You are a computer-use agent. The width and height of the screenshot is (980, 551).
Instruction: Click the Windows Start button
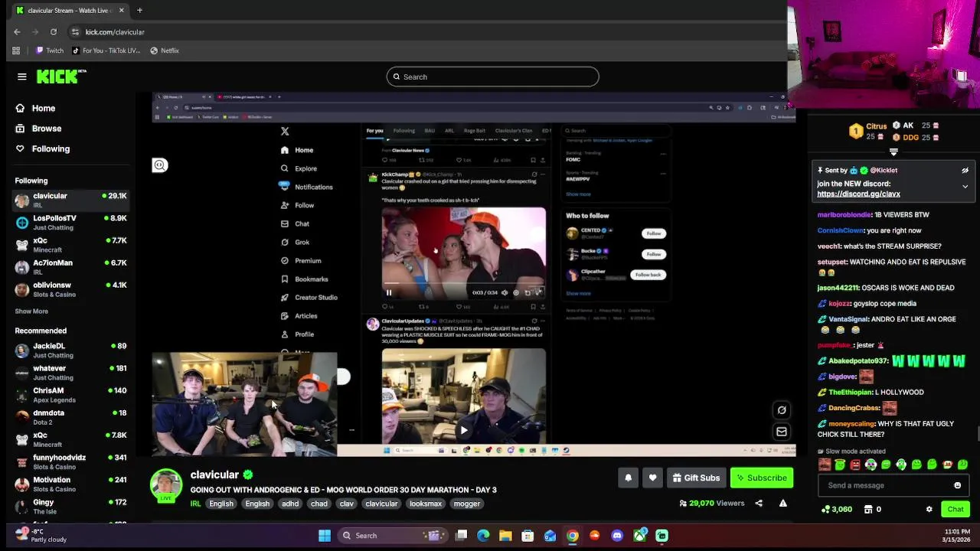pos(325,536)
